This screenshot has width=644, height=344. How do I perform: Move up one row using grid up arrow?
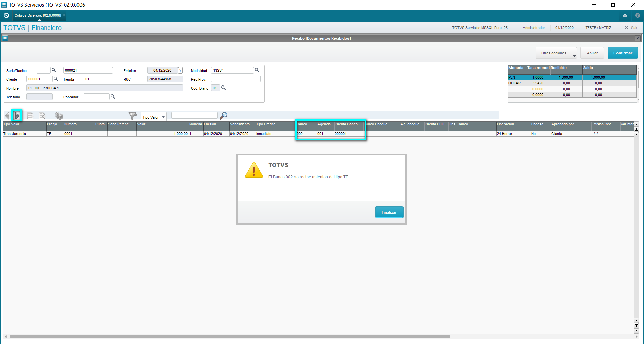(636, 135)
